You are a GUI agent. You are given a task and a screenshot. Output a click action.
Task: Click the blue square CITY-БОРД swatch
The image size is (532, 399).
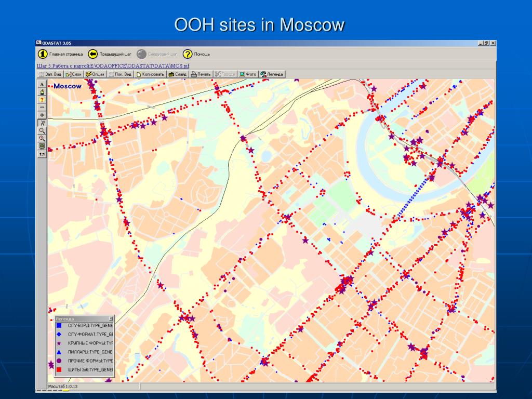point(59,325)
